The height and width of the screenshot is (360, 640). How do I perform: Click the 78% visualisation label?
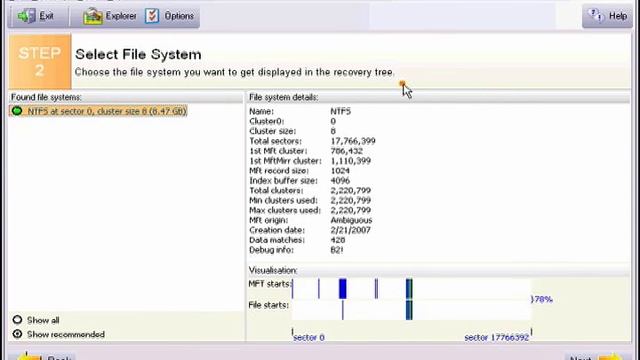[x=542, y=300]
